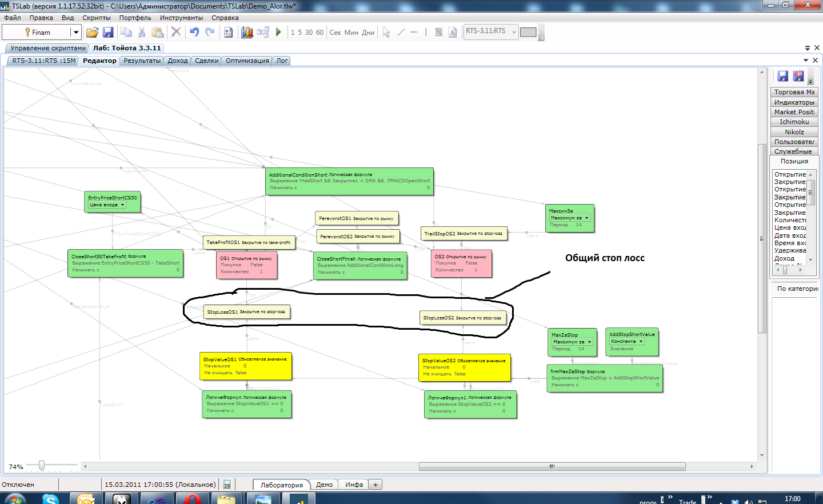Viewport: 823px width, 504px height.
Task: Paste using the clipboard icon
Action: click(157, 32)
